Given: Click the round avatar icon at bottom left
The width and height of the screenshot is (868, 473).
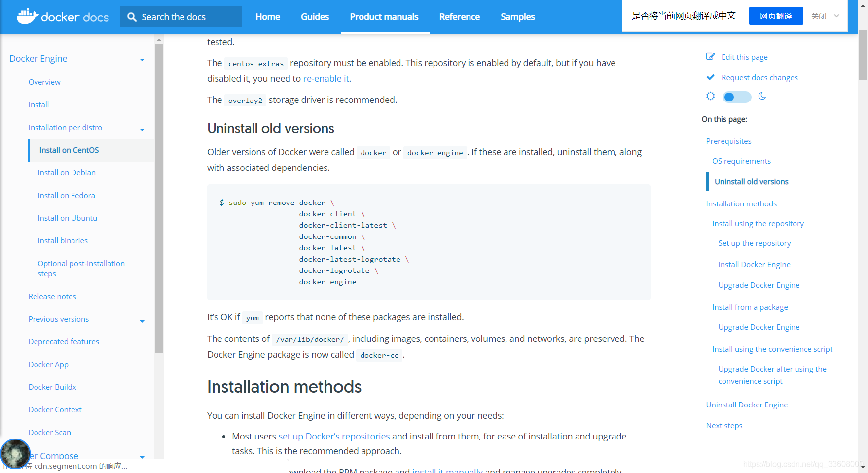Looking at the screenshot, I should click(15, 453).
